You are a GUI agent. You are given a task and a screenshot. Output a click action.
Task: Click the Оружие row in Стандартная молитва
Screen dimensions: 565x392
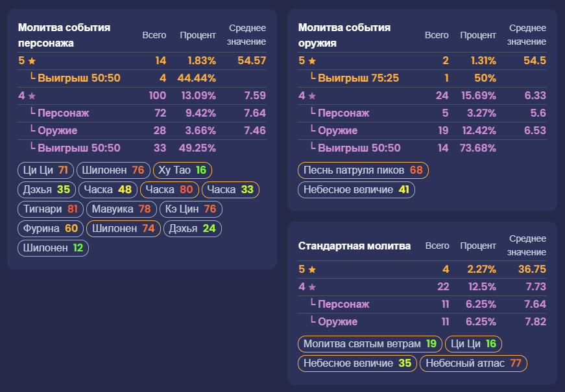click(422, 322)
